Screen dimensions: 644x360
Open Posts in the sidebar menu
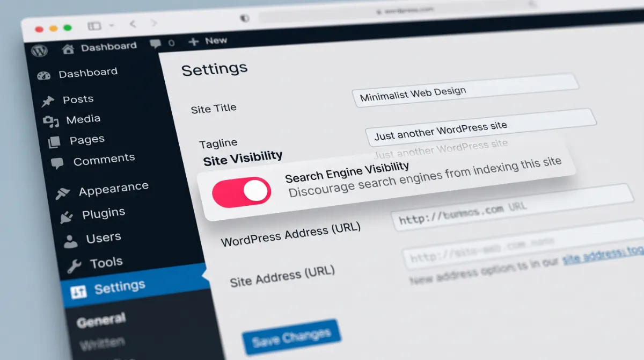(x=78, y=99)
